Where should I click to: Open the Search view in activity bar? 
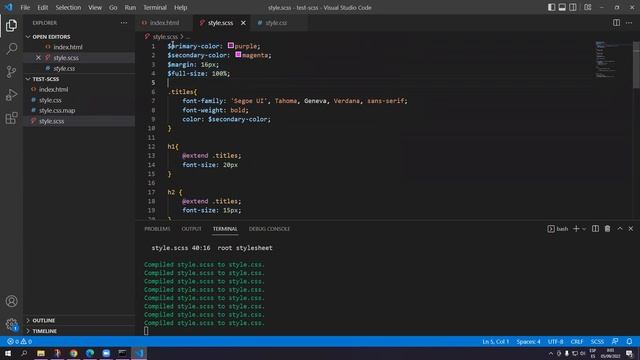click(11, 49)
